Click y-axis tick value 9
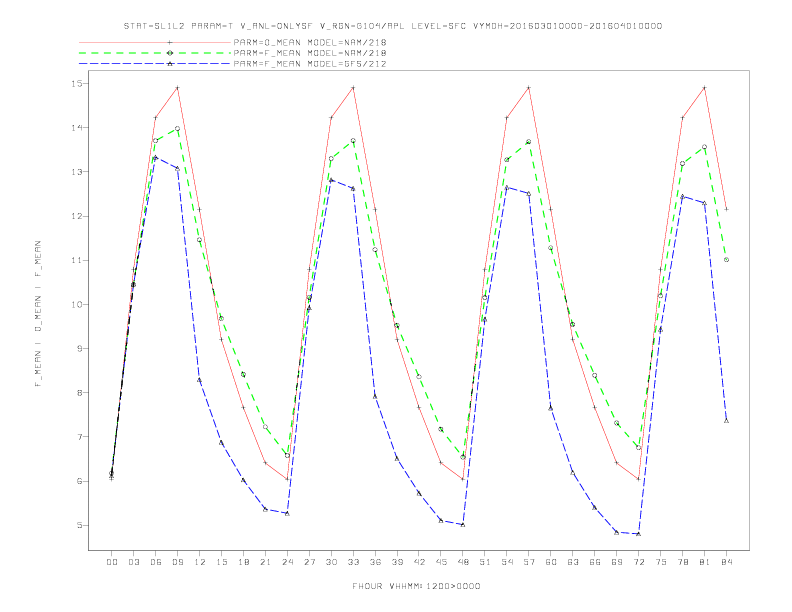The height and width of the screenshot is (612, 792). coord(79,348)
